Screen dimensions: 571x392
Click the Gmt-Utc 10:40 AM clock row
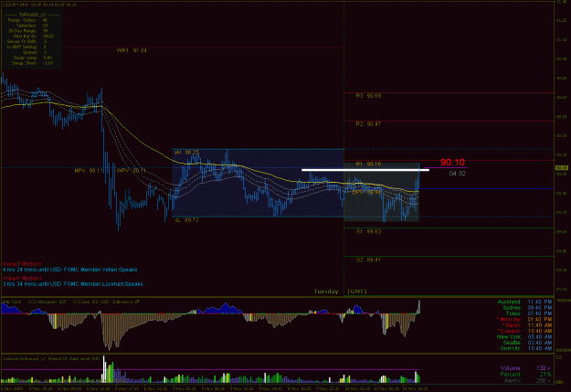pos(526,349)
